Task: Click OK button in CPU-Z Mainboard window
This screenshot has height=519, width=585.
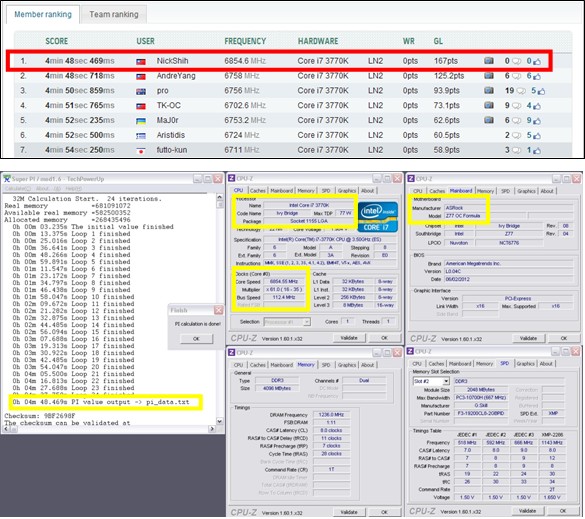Action: click(x=564, y=338)
